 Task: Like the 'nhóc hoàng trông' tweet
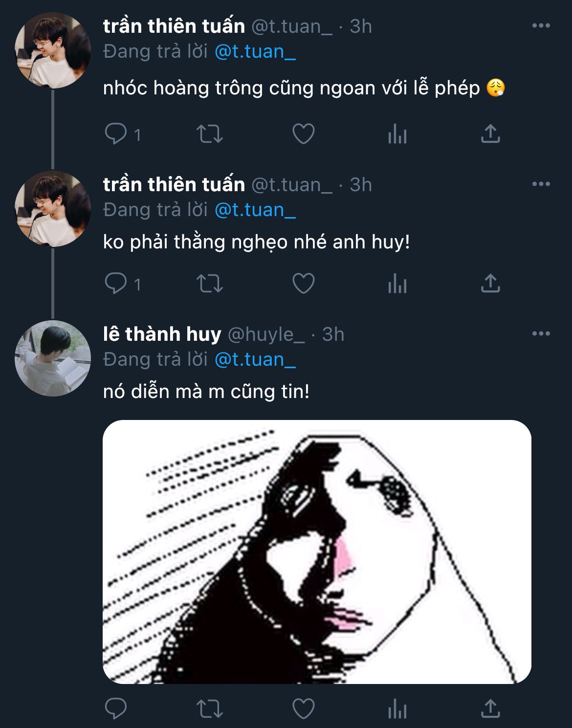(303, 133)
